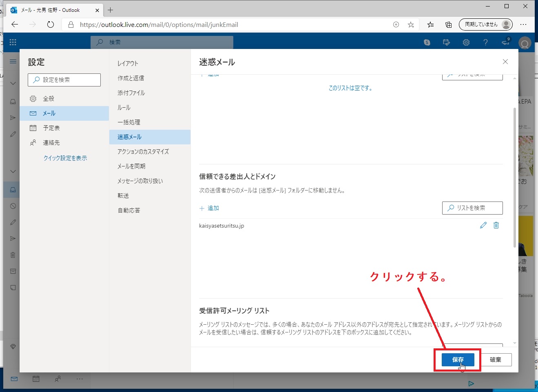The width and height of the screenshot is (538, 392).
Task: Open the My Day calendar icon
Action: pos(446,42)
